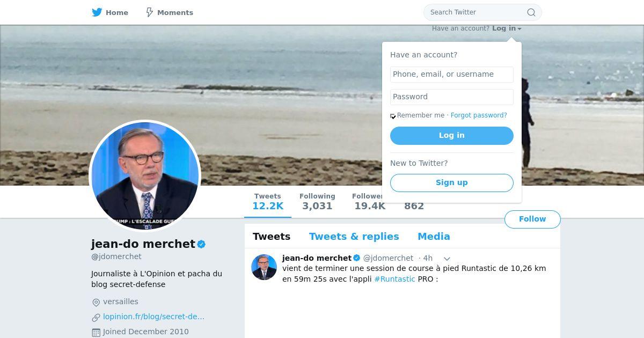
Task: Collapse the Log in dropdown caret
Action: [519, 29]
